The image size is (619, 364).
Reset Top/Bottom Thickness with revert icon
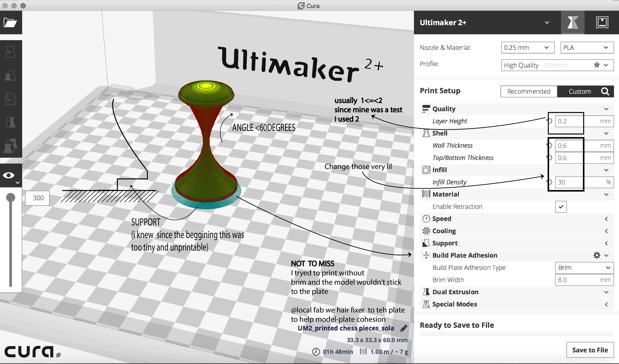(549, 157)
